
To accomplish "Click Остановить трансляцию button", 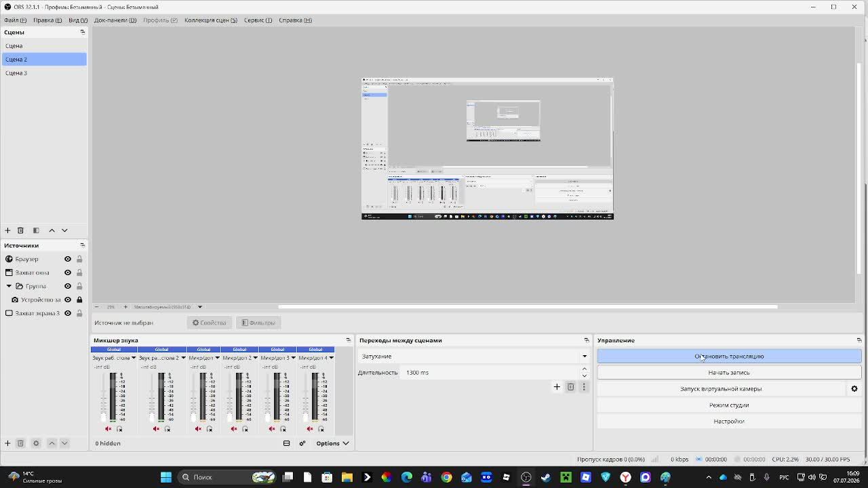I will pos(729,357).
